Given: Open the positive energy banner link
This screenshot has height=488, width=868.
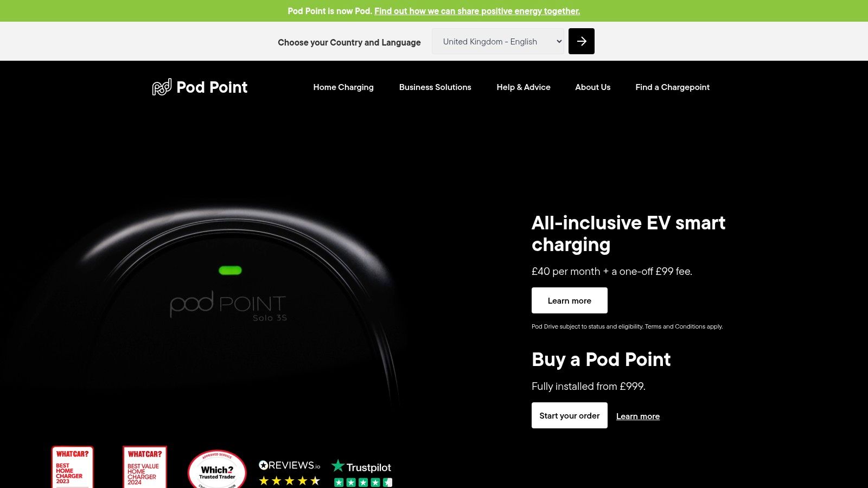Looking at the screenshot, I should (x=477, y=11).
